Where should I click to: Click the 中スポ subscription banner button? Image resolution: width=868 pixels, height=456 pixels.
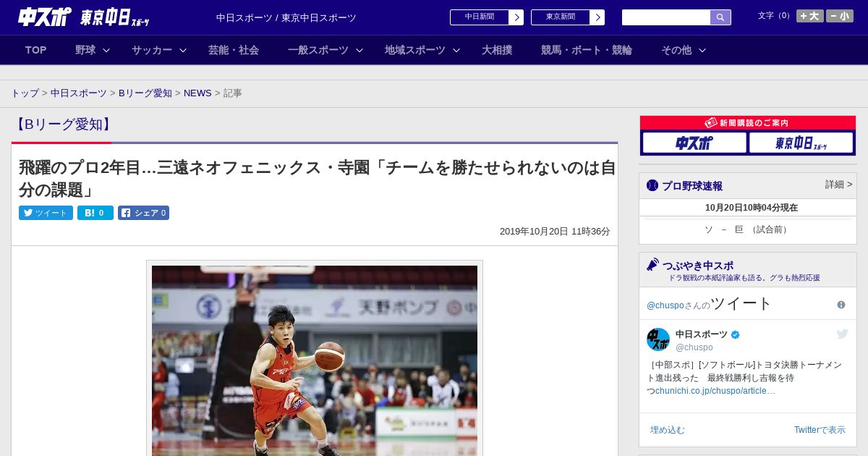pos(694,143)
